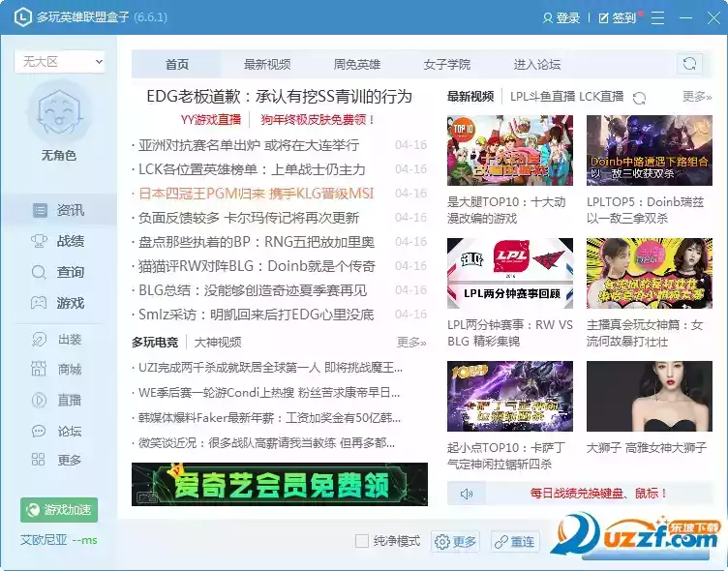The width and height of the screenshot is (728, 571).
Task: Switch to the 进入论坛 tab
Action: (537, 64)
